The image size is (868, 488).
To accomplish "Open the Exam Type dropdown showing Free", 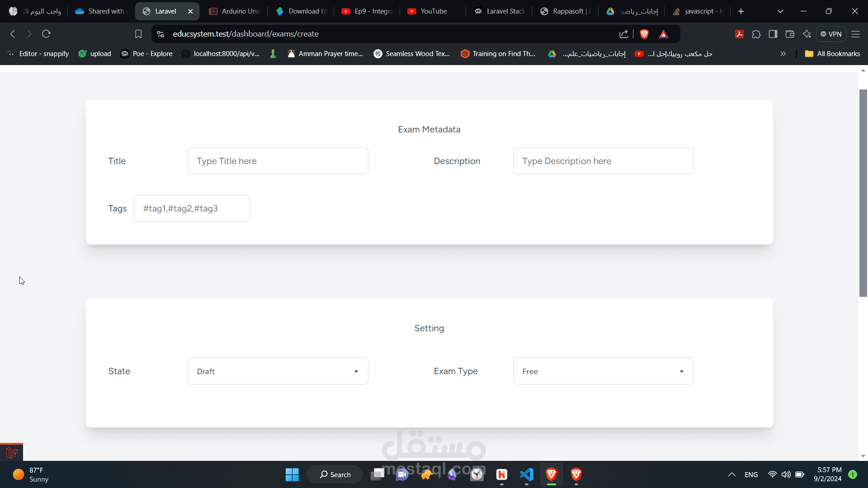I will (x=603, y=371).
